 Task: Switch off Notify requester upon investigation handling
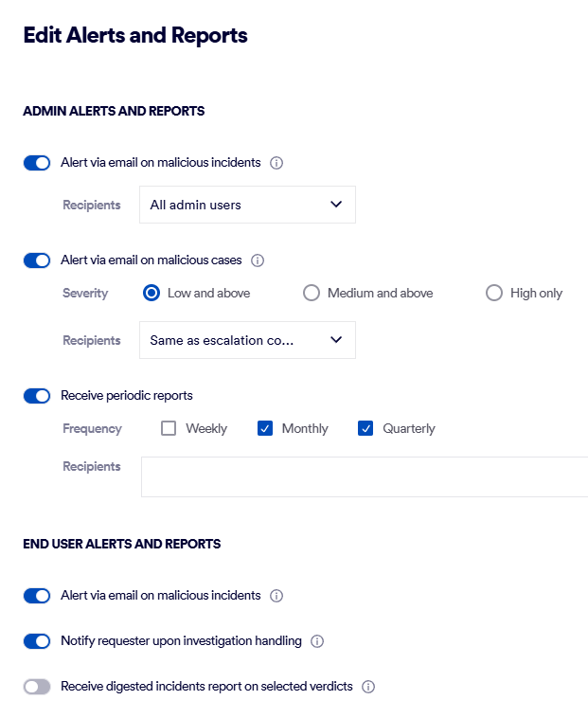[x=37, y=641]
